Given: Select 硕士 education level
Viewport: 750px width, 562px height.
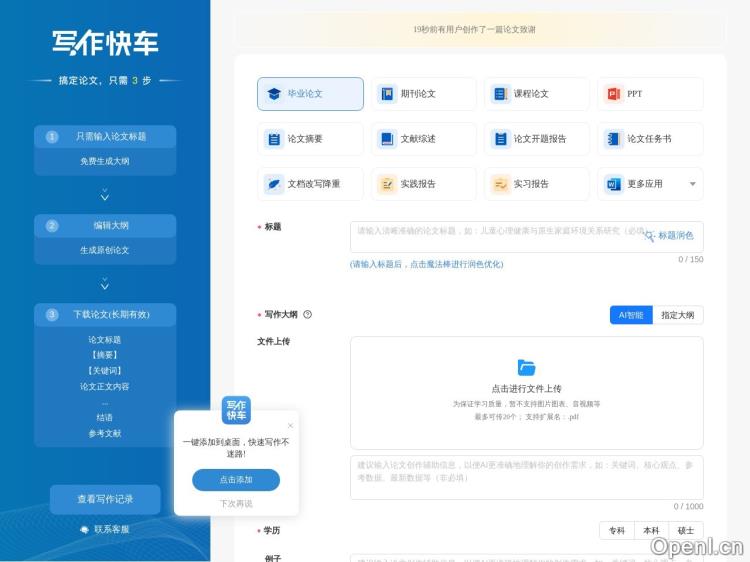Looking at the screenshot, I should coord(685,531).
